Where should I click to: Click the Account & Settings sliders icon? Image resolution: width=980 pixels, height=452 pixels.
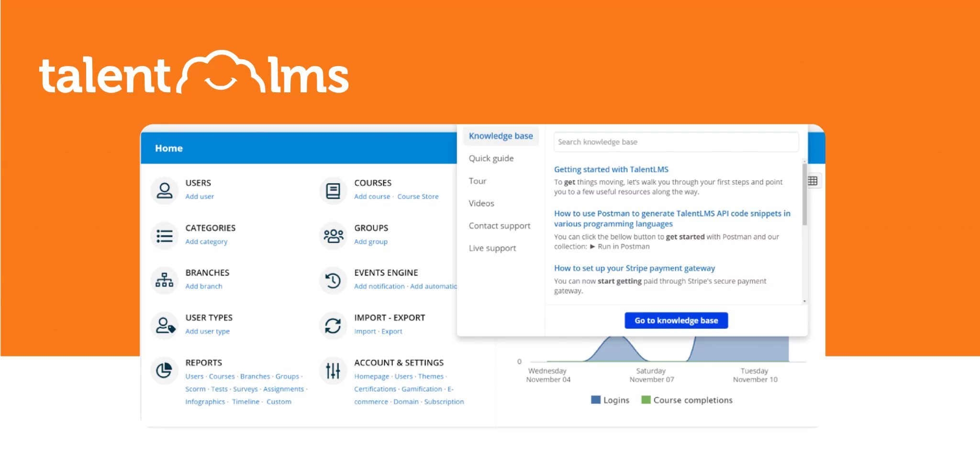point(333,370)
